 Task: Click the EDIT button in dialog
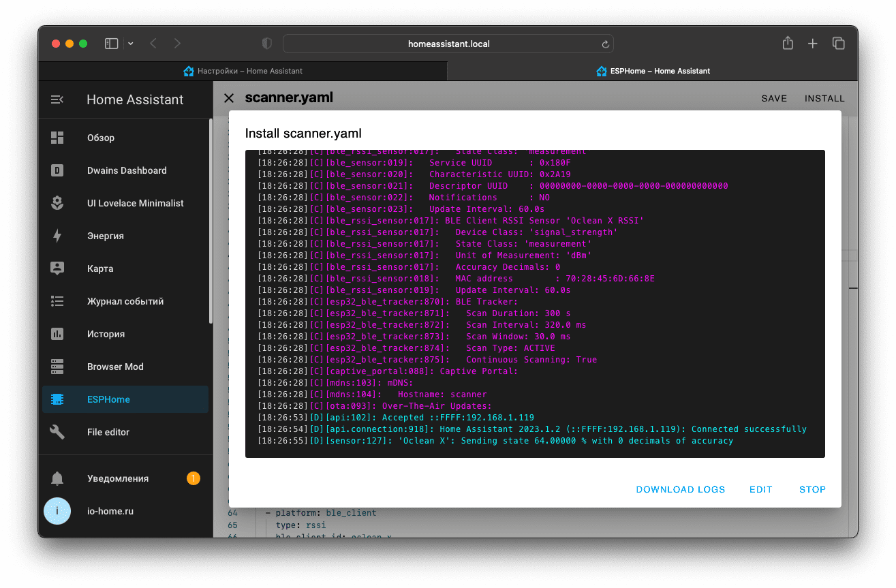pos(760,489)
